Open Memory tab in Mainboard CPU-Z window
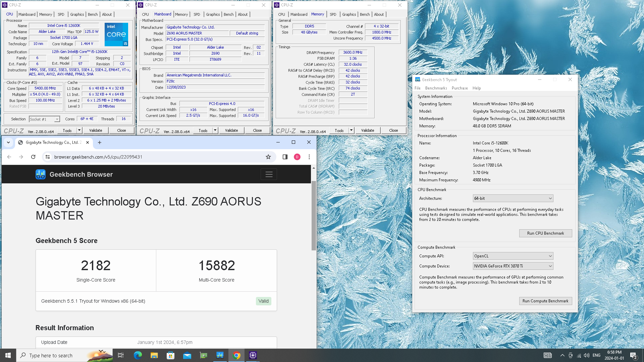The width and height of the screenshot is (644, 362). 181,14
